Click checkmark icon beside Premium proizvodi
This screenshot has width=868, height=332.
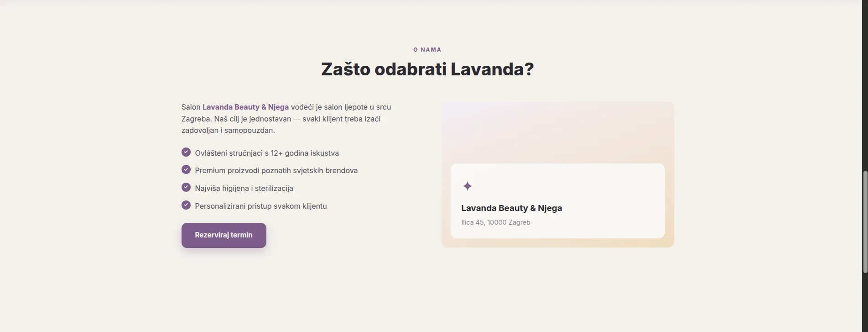coord(186,169)
